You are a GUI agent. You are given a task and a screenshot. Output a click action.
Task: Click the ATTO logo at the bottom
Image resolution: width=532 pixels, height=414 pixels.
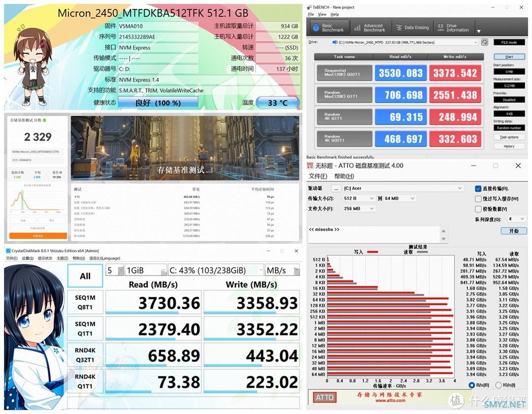(325, 397)
